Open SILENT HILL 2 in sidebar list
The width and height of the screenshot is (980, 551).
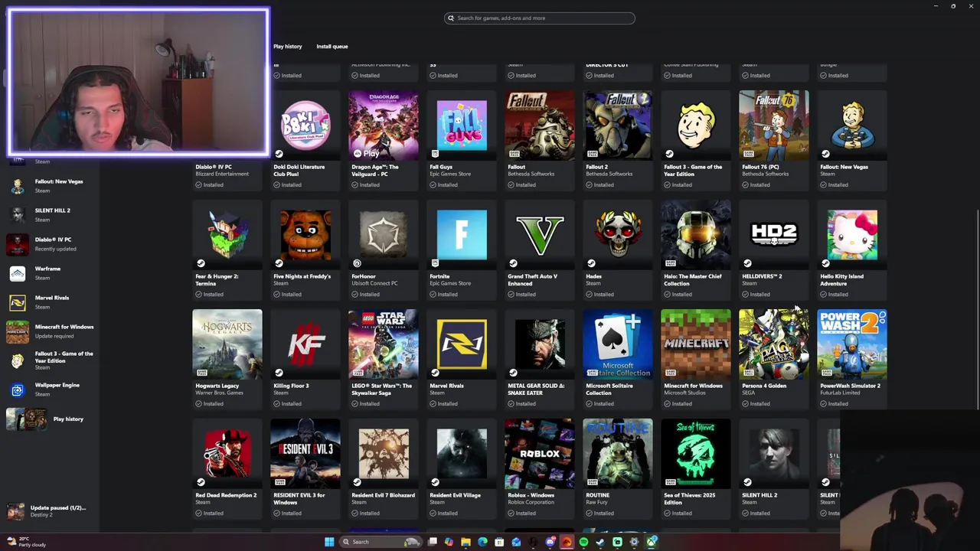50,215
